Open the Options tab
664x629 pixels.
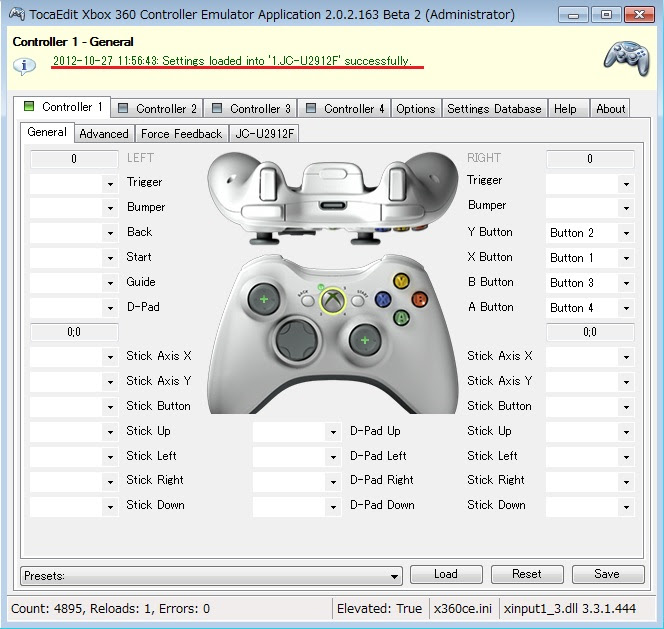(416, 109)
